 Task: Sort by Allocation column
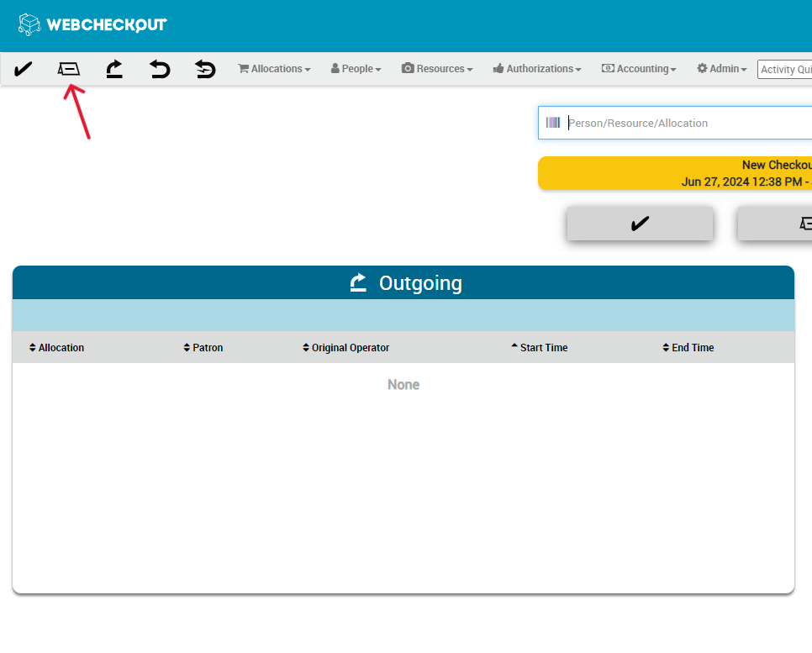pyautogui.click(x=56, y=347)
